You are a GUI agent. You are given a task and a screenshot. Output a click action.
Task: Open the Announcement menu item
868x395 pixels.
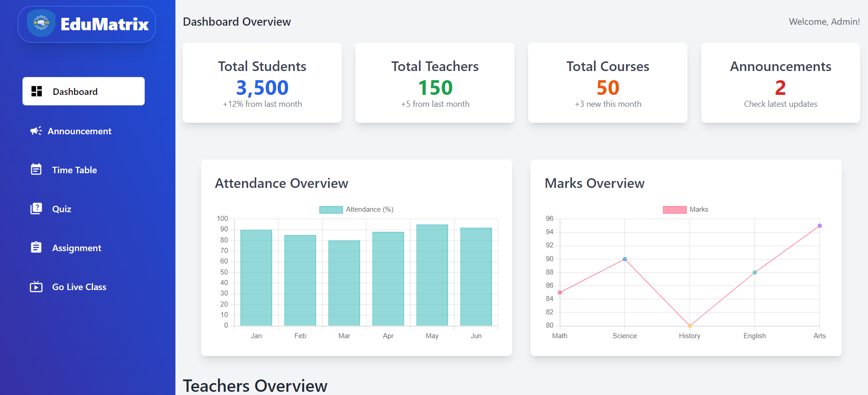[x=79, y=131]
